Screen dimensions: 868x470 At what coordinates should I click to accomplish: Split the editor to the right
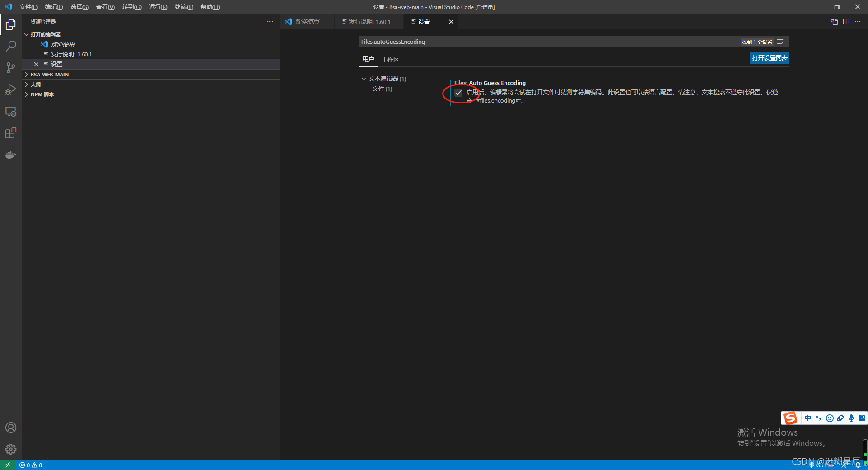click(846, 22)
